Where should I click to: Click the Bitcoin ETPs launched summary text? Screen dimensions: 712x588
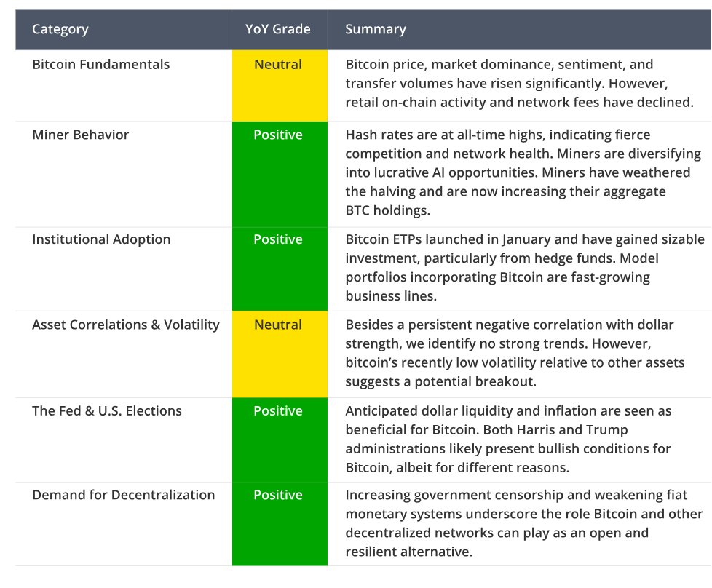tap(525, 267)
